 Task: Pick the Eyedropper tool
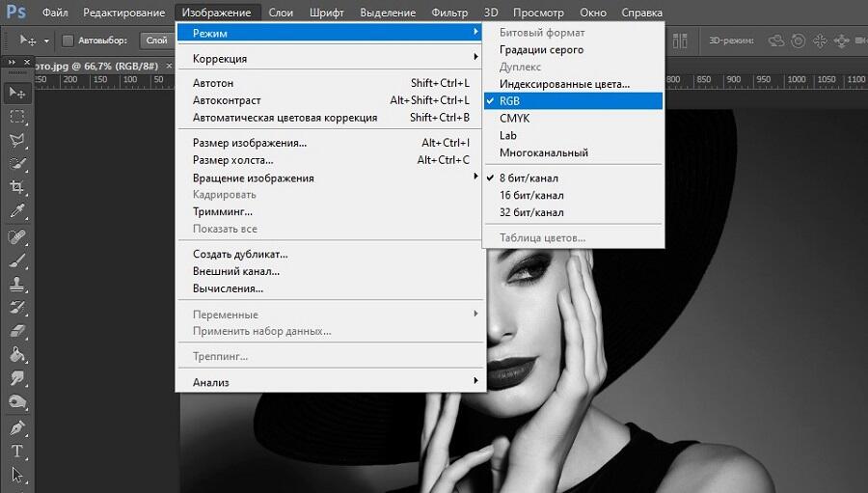pyautogui.click(x=17, y=211)
